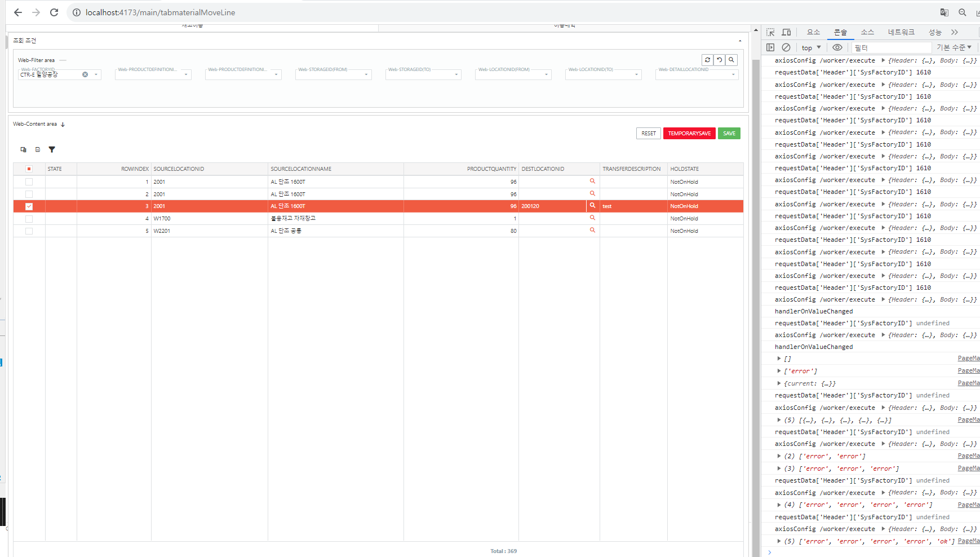Click the browser zoom magnifier icon
980x557 pixels.
pos(963,12)
